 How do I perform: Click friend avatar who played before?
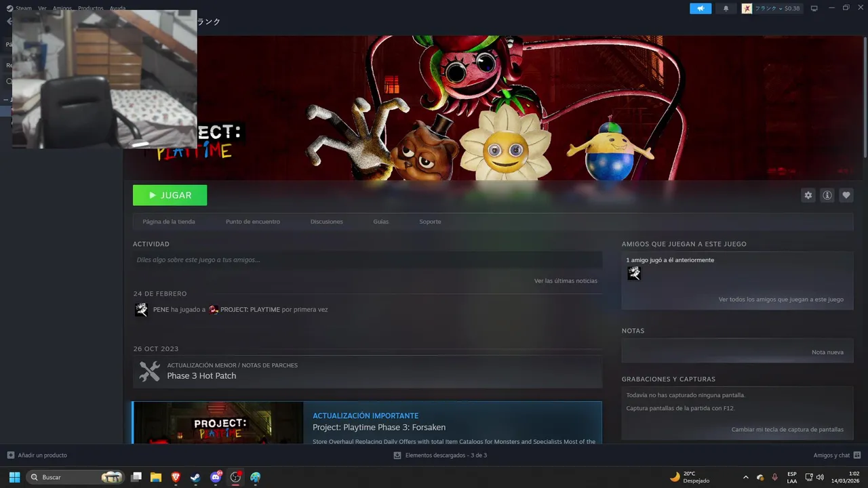[x=634, y=273]
